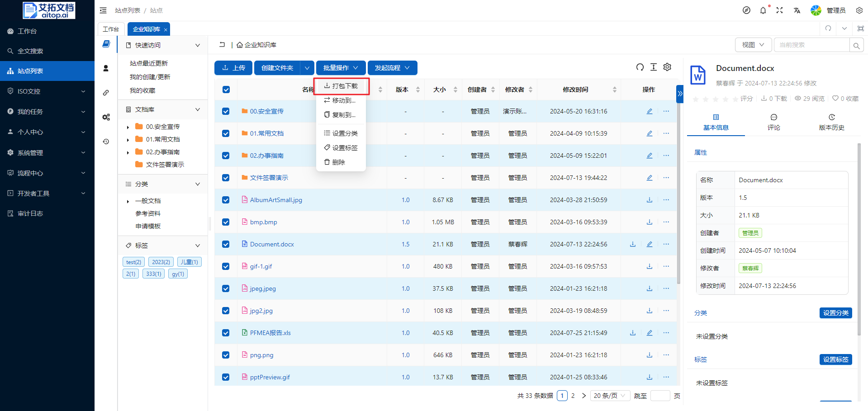Click the refresh icon above file list
The width and height of the screenshot is (868, 411).
coord(640,67)
